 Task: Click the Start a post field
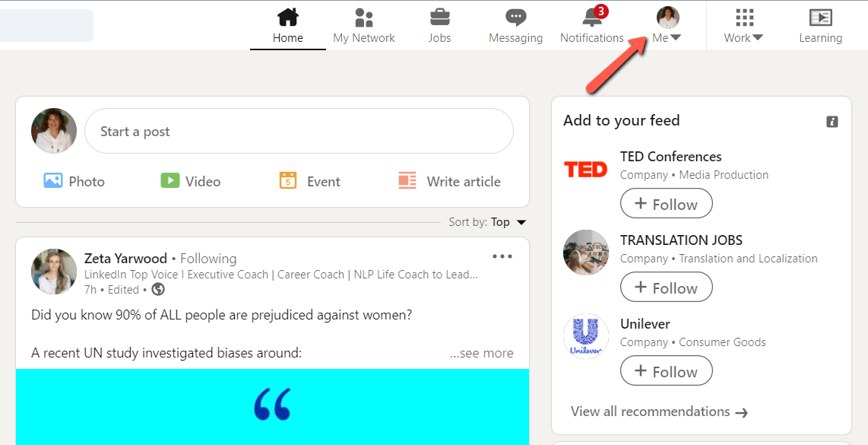tap(299, 132)
